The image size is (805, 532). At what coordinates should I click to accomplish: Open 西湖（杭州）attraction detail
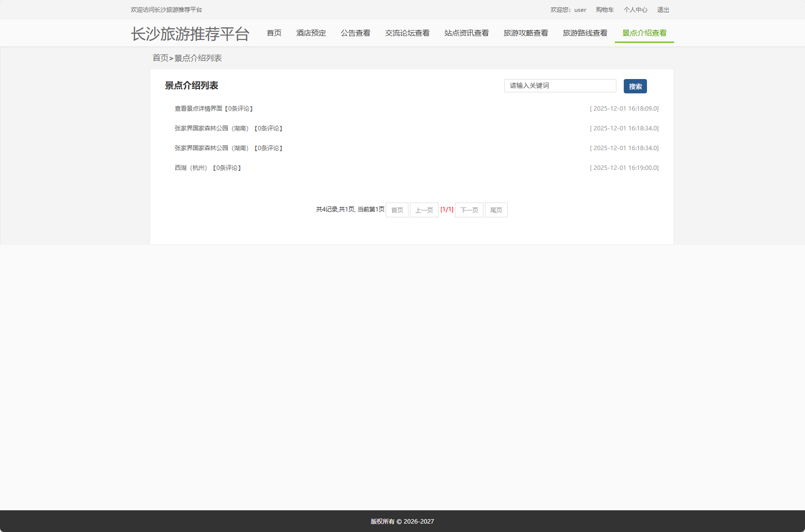point(190,167)
